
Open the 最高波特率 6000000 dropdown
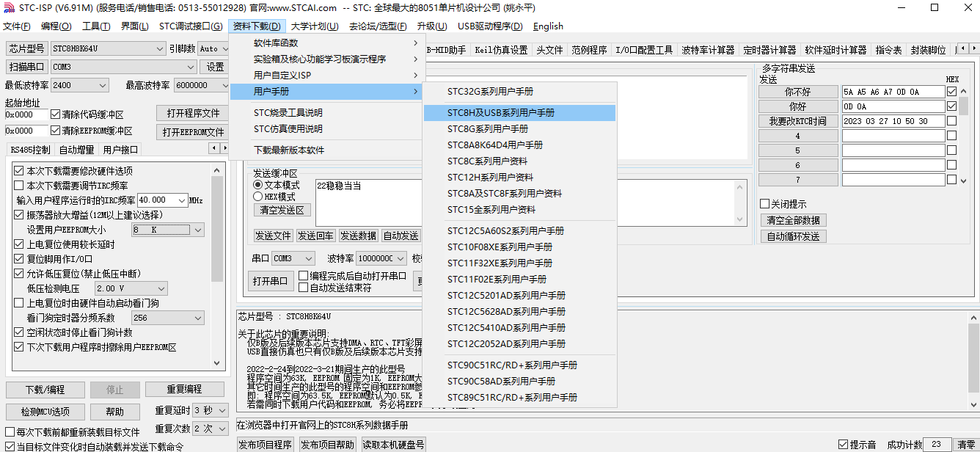[201, 85]
